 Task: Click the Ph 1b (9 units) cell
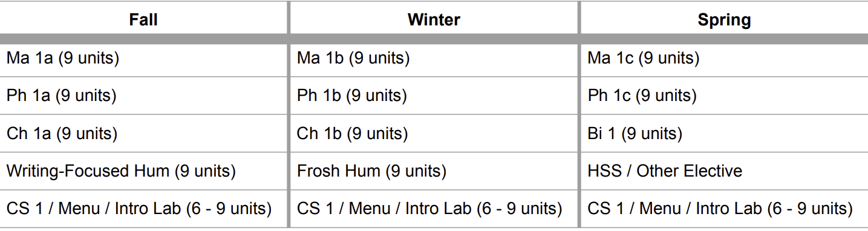pyautogui.click(x=434, y=96)
